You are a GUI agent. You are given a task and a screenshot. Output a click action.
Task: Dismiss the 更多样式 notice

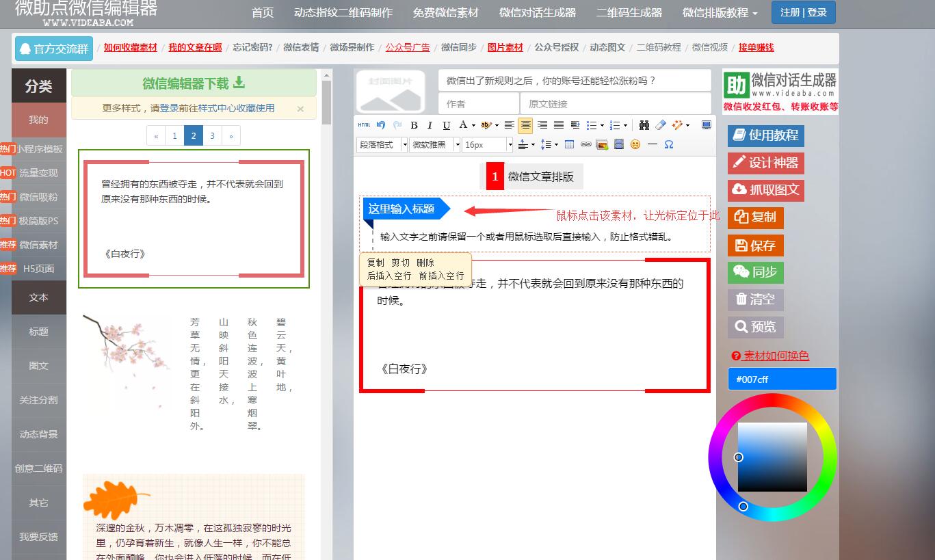click(x=300, y=109)
